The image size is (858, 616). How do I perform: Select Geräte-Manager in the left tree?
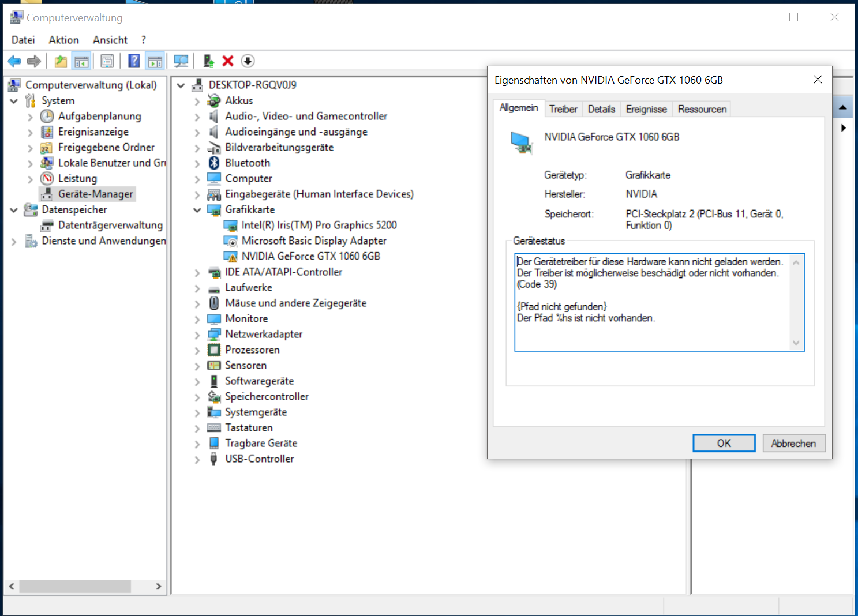pos(95,194)
